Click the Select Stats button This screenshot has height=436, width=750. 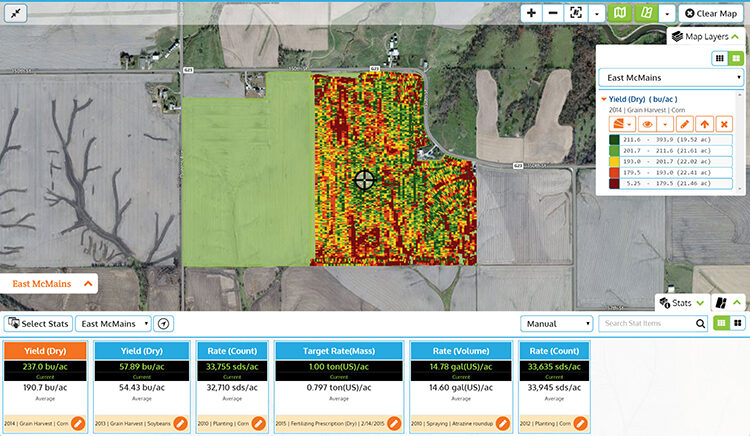point(37,324)
